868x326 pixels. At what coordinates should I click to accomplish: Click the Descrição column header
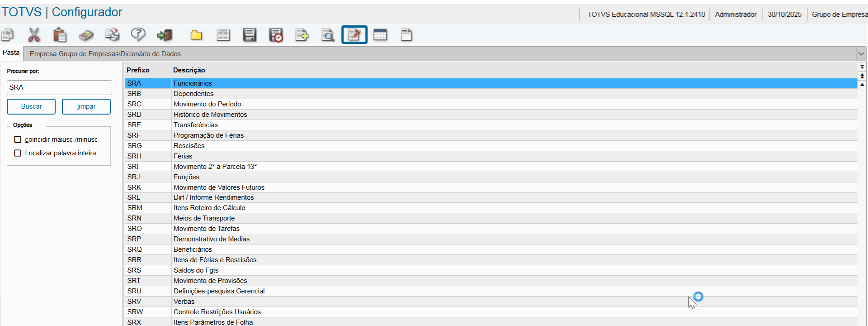[189, 70]
